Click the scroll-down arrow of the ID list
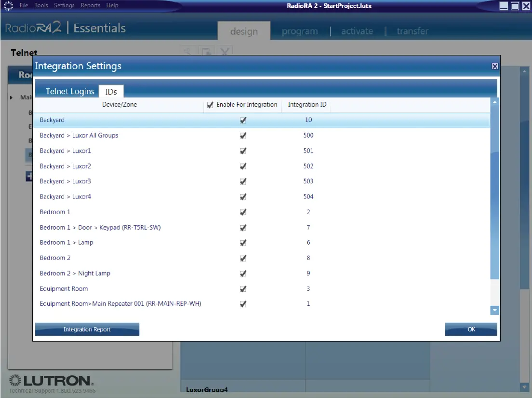 (494, 311)
